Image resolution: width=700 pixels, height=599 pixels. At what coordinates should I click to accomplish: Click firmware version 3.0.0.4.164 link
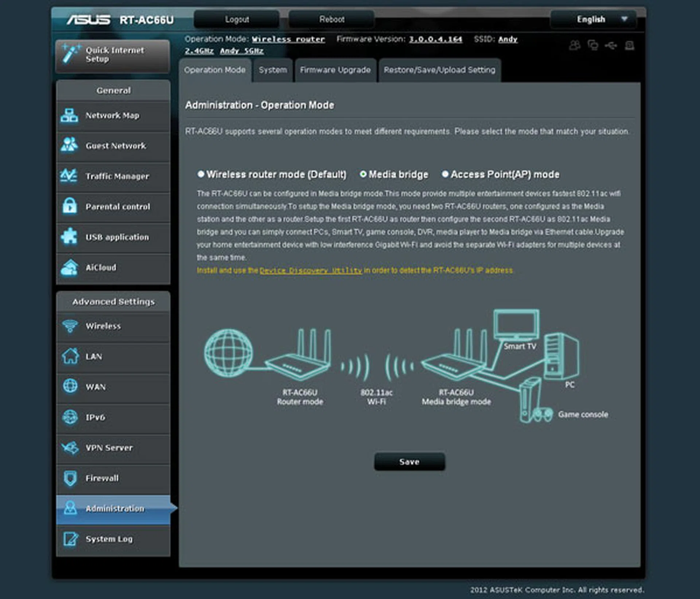click(x=435, y=39)
